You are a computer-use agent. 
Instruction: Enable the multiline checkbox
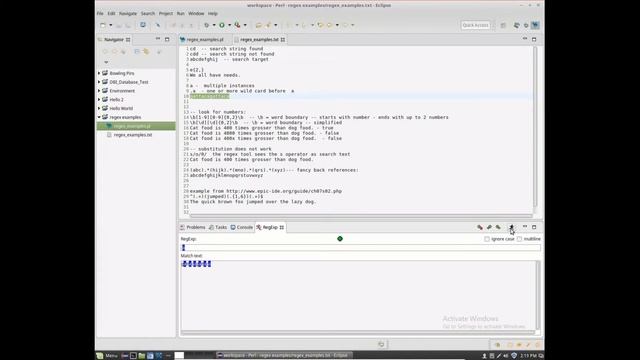tap(519, 239)
